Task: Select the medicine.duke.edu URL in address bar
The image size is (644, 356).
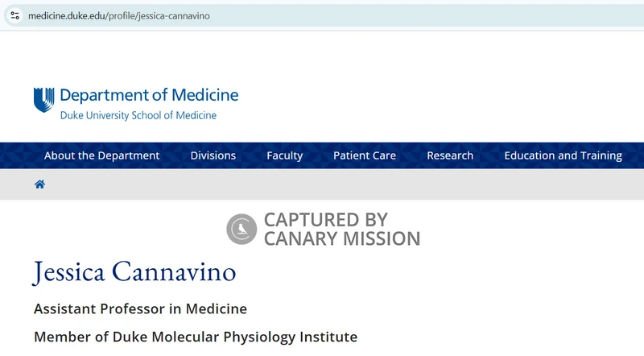Action: click(119, 15)
